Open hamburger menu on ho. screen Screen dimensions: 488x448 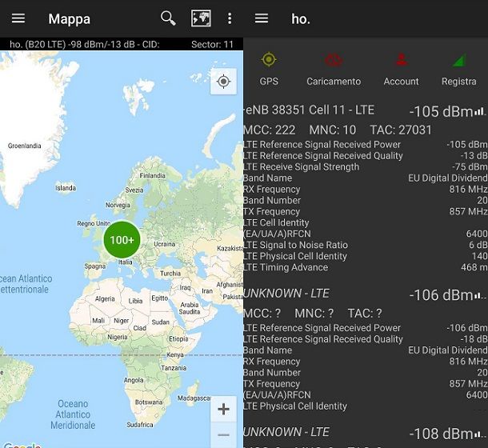click(x=262, y=18)
